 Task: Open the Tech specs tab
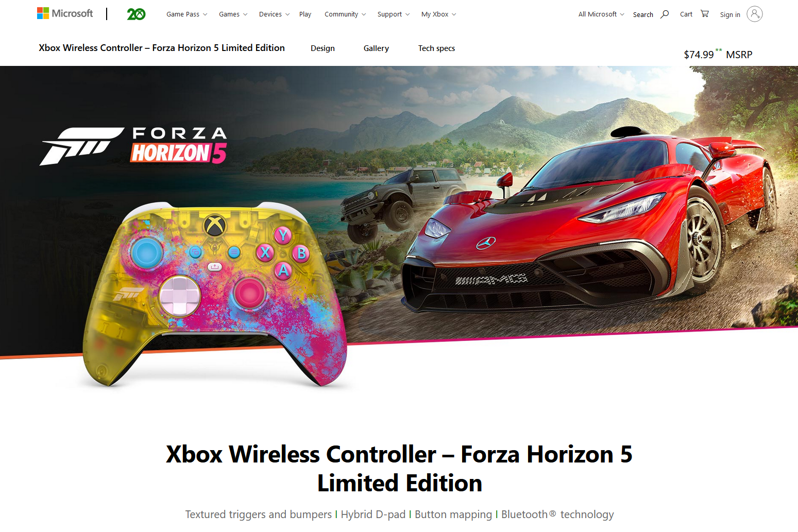pos(436,48)
